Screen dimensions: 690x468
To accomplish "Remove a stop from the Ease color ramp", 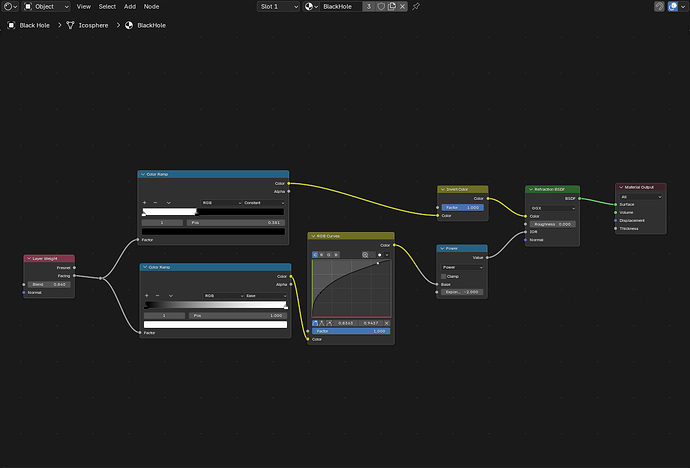I will pyautogui.click(x=158, y=296).
